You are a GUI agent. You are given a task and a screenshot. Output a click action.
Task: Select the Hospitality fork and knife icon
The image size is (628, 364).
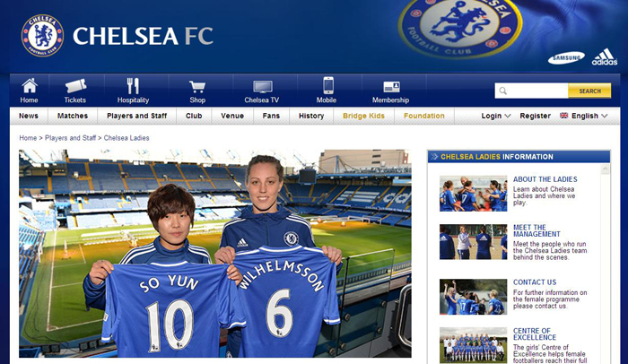coord(133,86)
